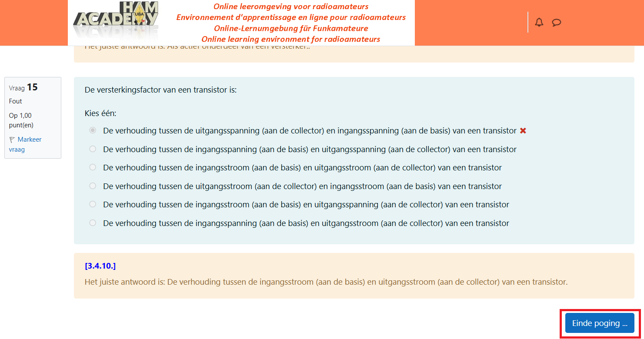Click the 'Op 1,00 punt(en)' score text
Viewport: 644px width, 339px height.
(x=21, y=120)
